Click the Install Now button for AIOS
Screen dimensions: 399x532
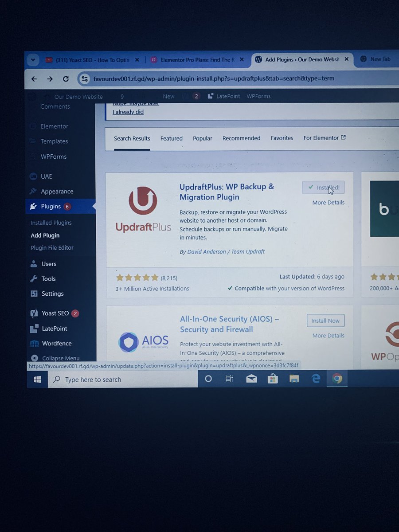pos(325,320)
